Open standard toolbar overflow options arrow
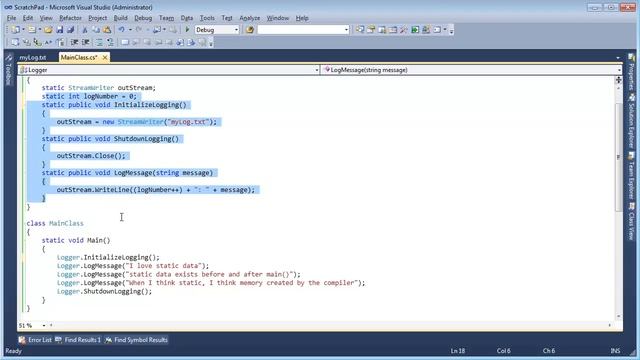The height and width of the screenshot is (360, 640). pyautogui.click(x=451, y=30)
